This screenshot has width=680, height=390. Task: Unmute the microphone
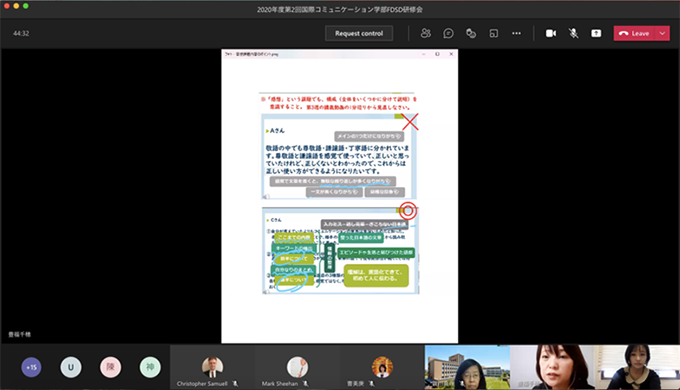[x=573, y=33]
